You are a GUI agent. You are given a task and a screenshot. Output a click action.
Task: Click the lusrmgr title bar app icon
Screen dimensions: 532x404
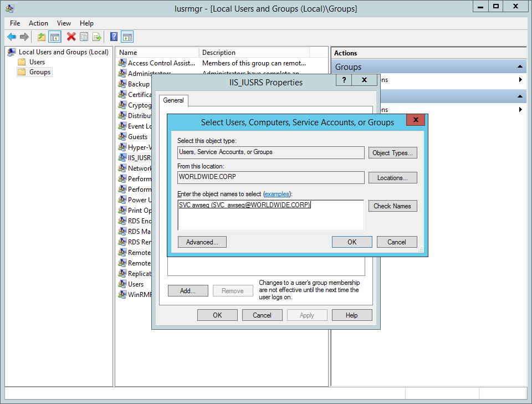tap(10, 8)
